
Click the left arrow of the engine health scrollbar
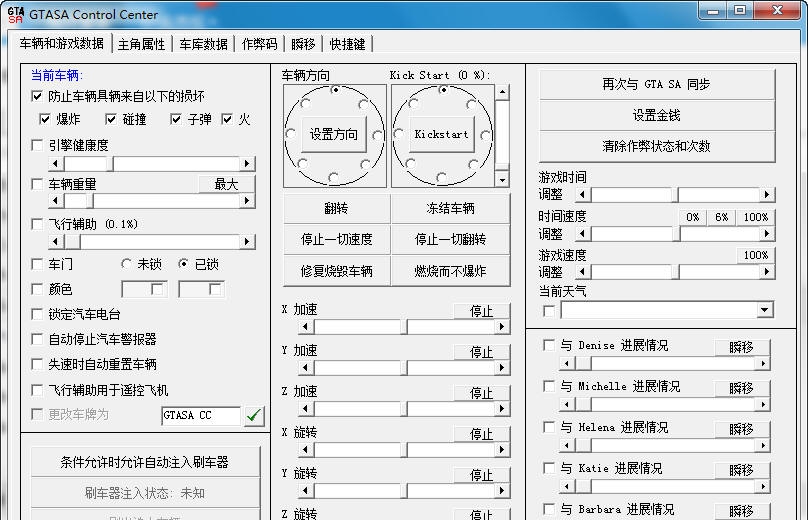[x=56, y=164]
